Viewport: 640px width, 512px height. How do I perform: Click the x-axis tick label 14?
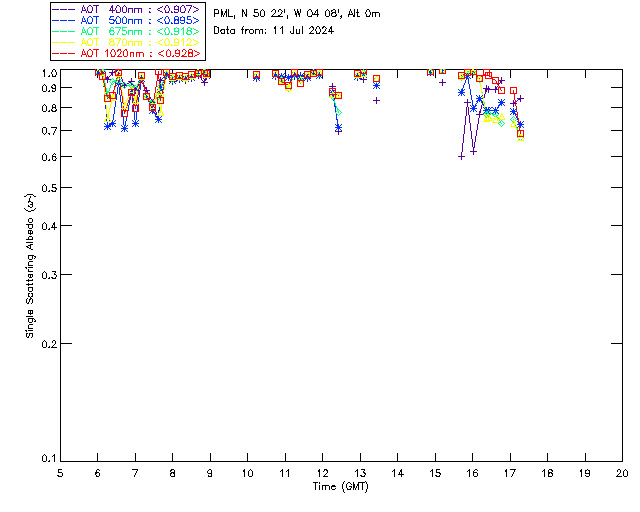pos(398,473)
